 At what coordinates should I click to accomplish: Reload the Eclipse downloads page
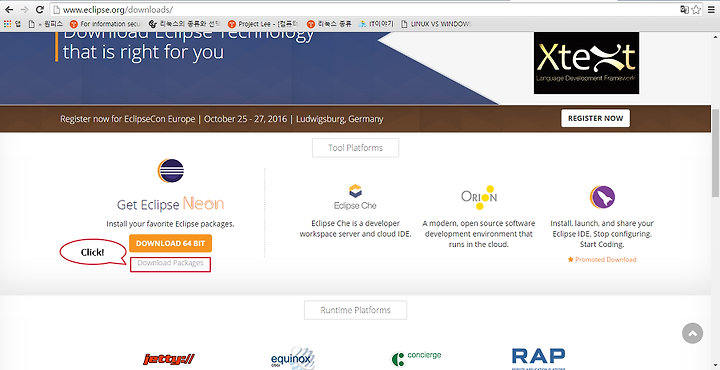[x=40, y=9]
